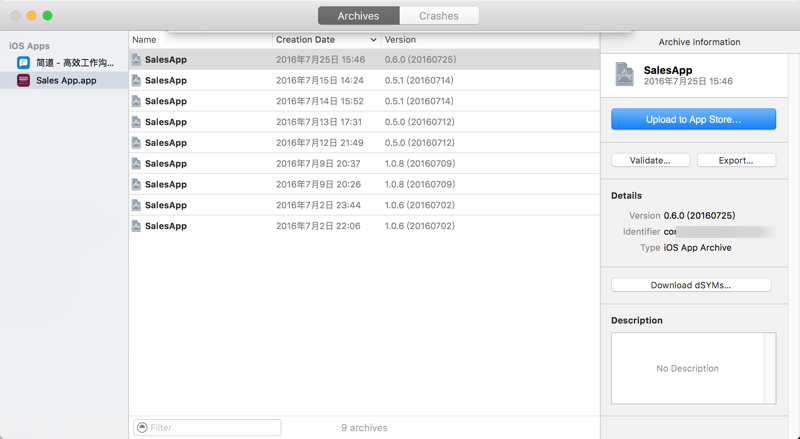800x439 pixels.
Task: Click archive icon for July 13 17:31 row
Action: click(x=136, y=122)
